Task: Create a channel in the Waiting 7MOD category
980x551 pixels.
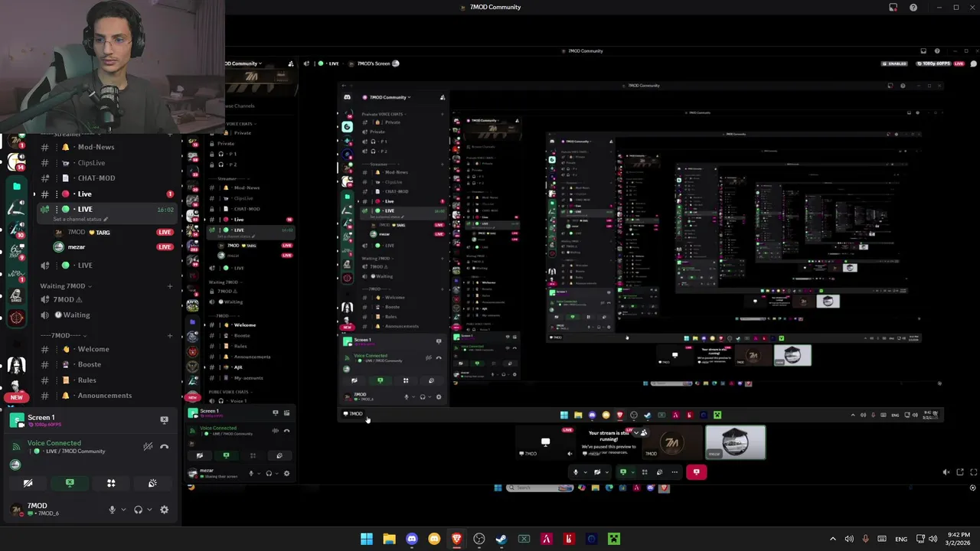Action: [x=170, y=286]
